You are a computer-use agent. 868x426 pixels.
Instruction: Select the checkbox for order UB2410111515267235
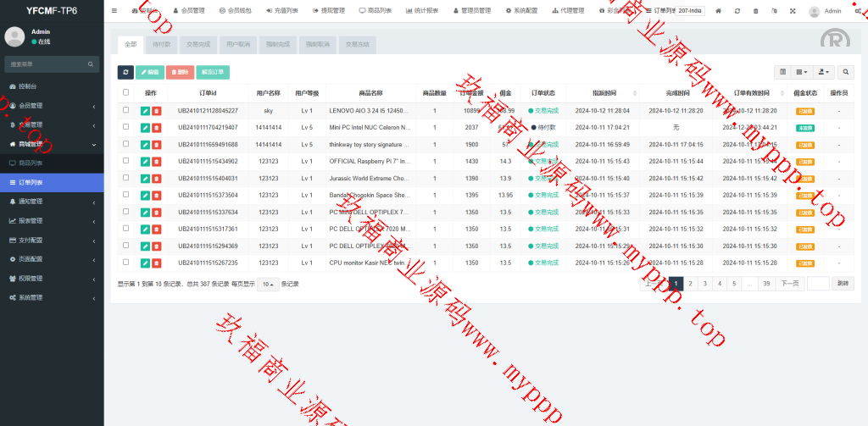pos(126,263)
